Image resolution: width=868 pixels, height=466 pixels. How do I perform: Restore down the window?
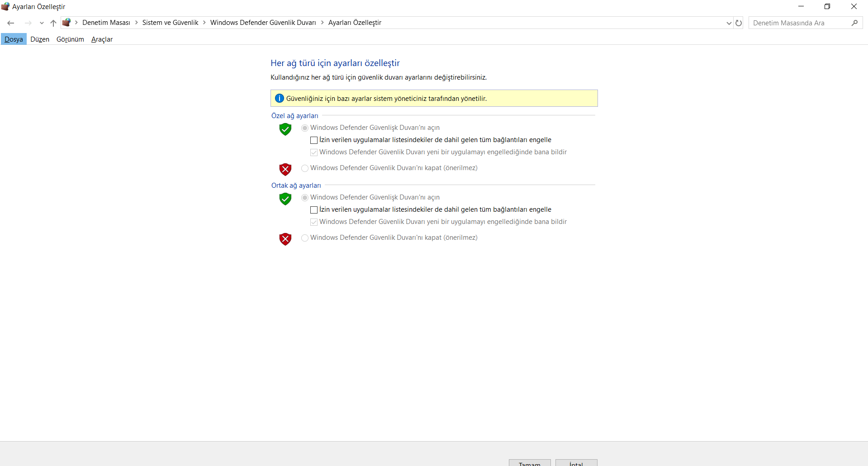pos(827,6)
